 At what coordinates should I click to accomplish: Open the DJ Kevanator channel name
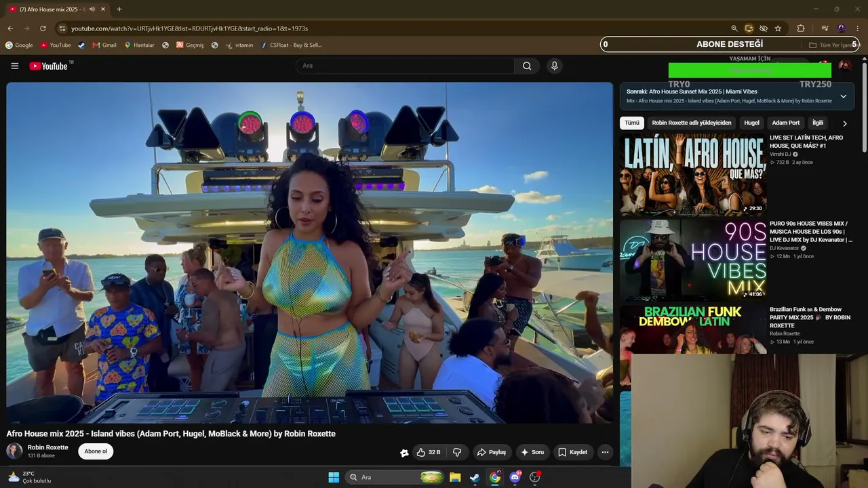[x=785, y=248]
